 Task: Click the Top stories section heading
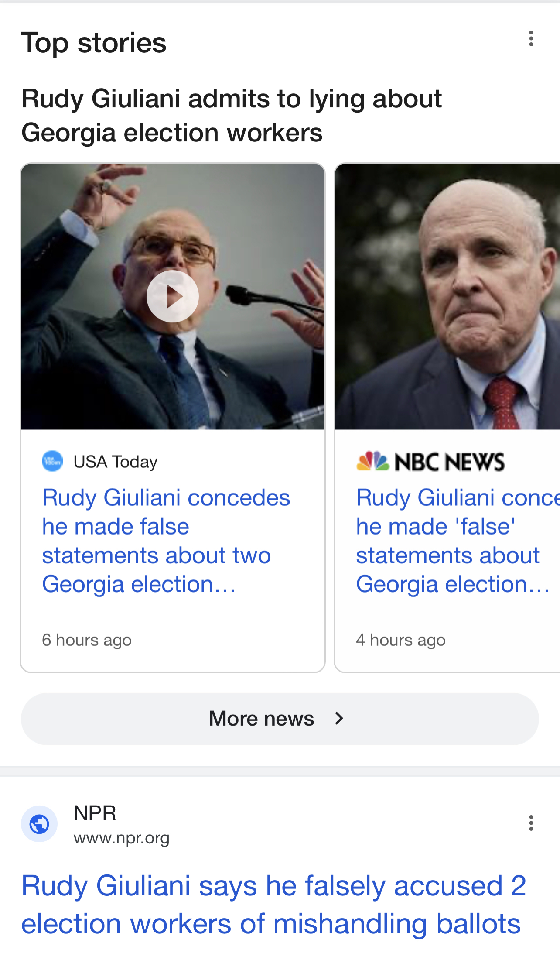pyautogui.click(x=94, y=43)
